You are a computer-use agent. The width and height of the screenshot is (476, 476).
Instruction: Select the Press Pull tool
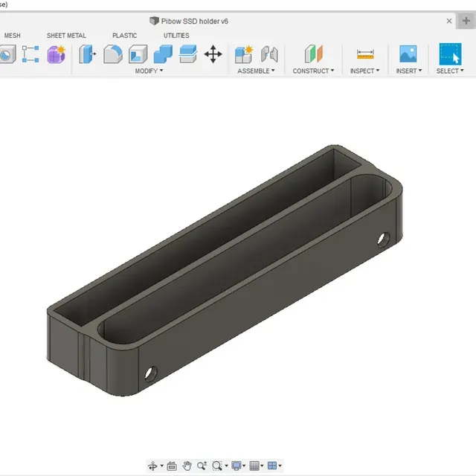(x=88, y=54)
